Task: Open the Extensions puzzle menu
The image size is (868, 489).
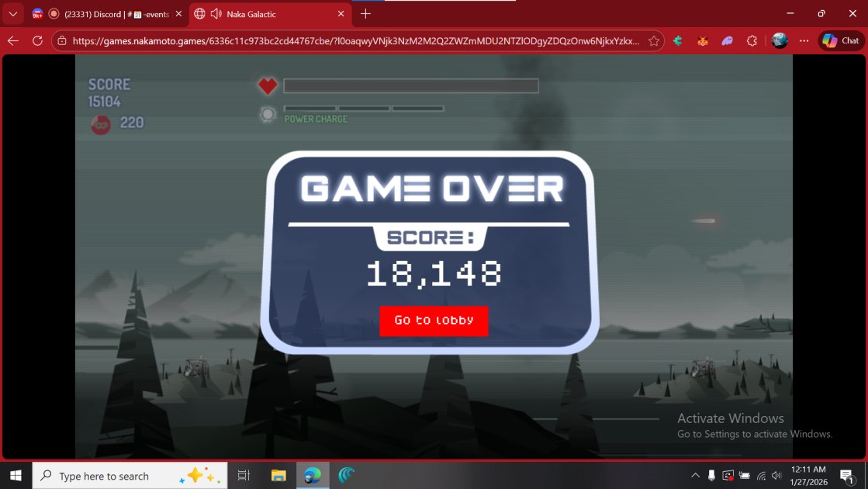Action: pos(752,40)
